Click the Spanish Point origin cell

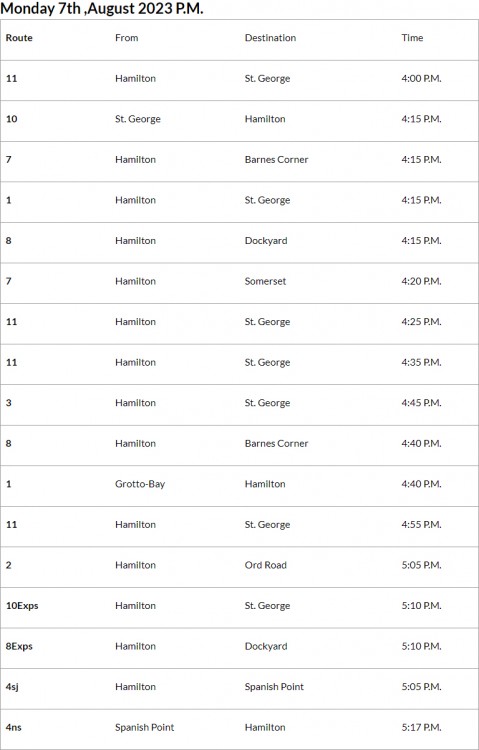pos(145,727)
